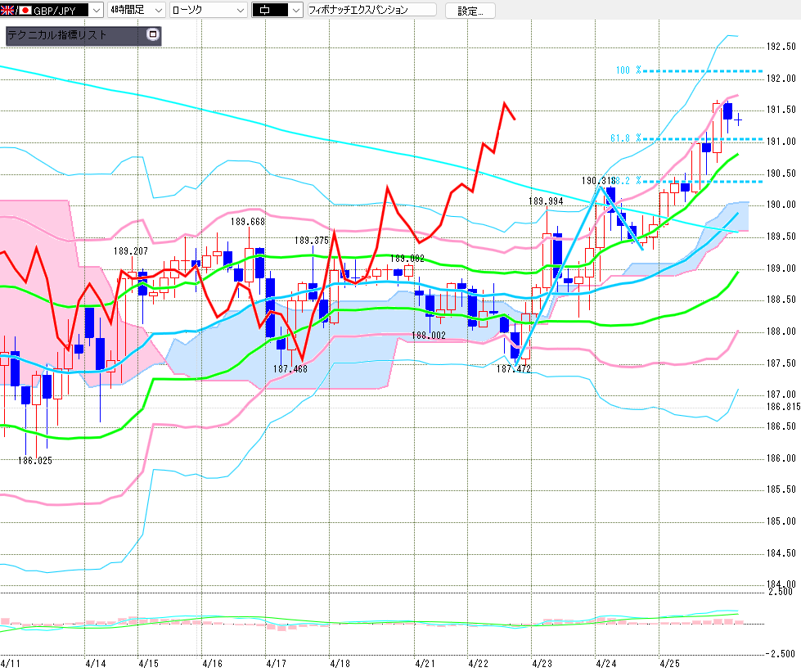Click the 187.468 low price label
This screenshot has height=672, width=801.
290,368
